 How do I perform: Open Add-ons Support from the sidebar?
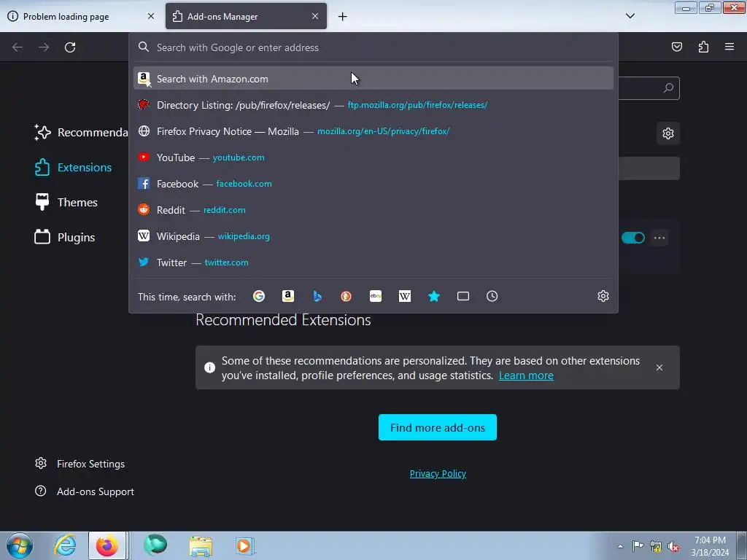pos(85,491)
